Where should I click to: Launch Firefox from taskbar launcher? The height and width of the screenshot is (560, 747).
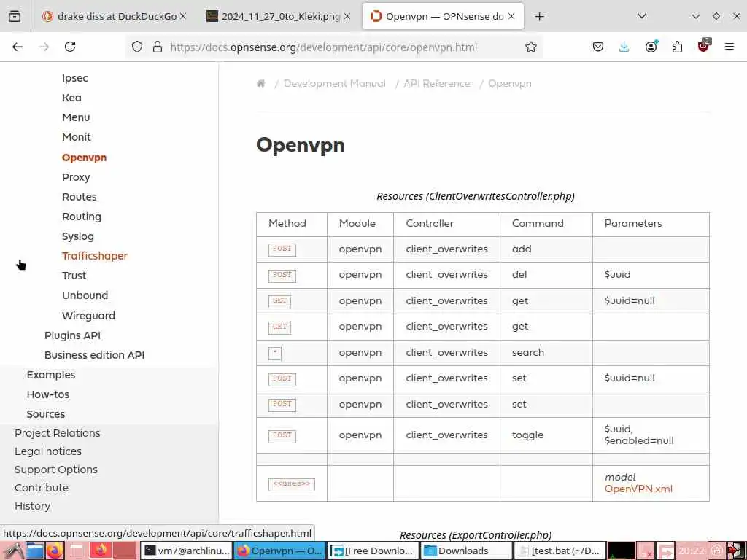(x=54, y=551)
